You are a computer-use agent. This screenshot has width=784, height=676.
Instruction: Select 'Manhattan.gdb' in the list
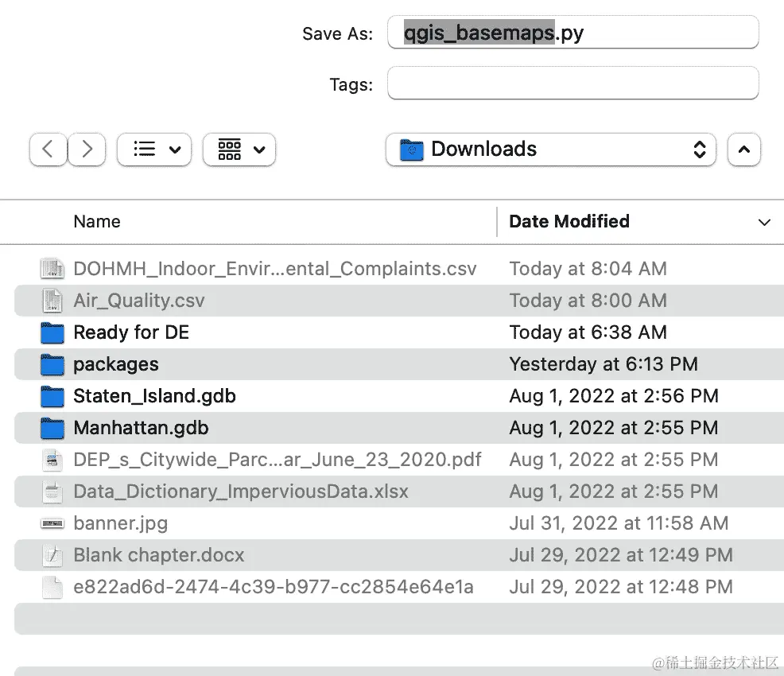141,428
